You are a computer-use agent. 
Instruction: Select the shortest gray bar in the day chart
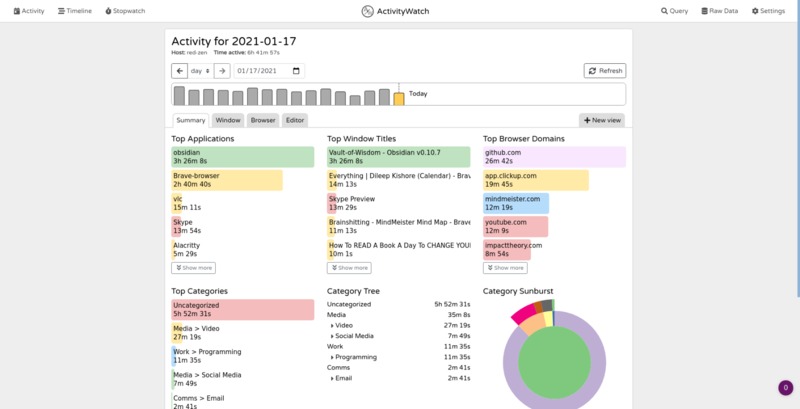355,100
